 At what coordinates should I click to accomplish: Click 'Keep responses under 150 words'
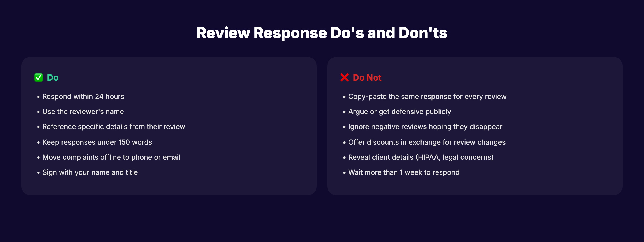[97, 142]
